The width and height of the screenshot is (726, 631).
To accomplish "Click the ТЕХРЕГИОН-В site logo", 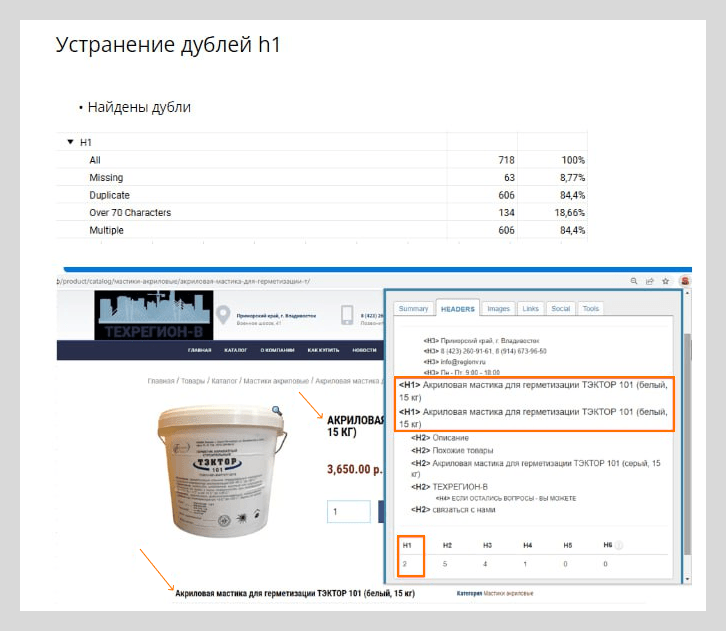I will [x=154, y=315].
